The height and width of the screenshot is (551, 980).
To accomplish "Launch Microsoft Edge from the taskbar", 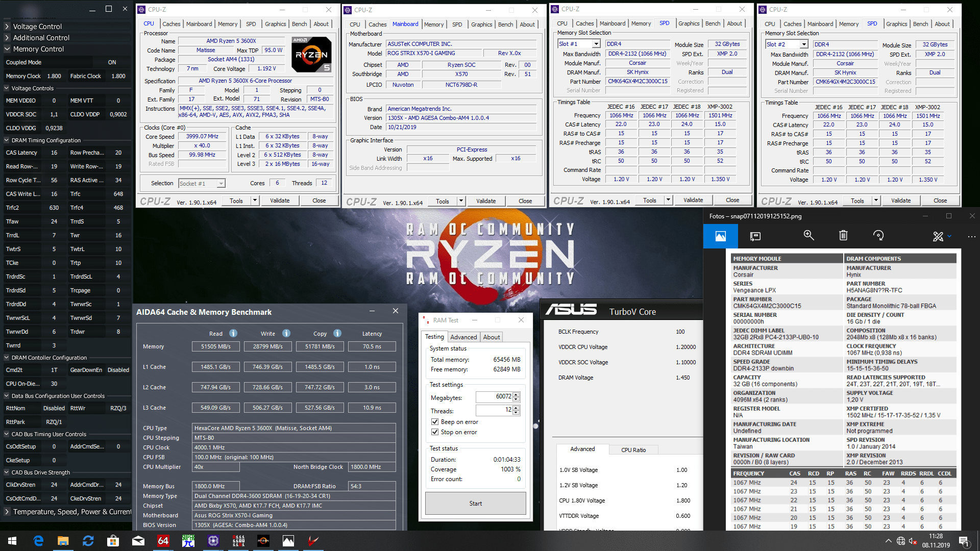I will coord(38,541).
